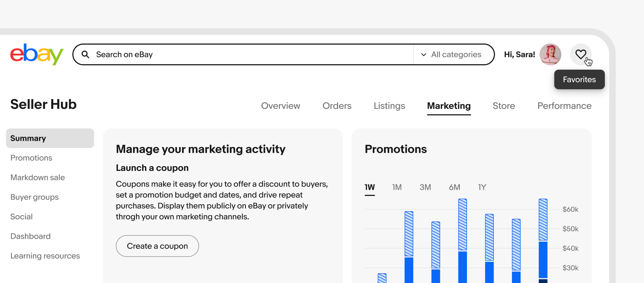View Learning resources

tap(45, 256)
